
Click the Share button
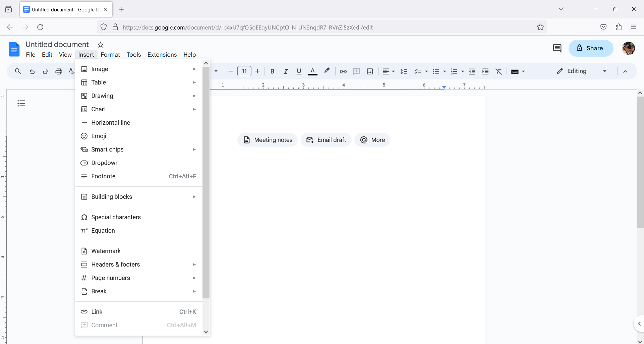point(591,48)
